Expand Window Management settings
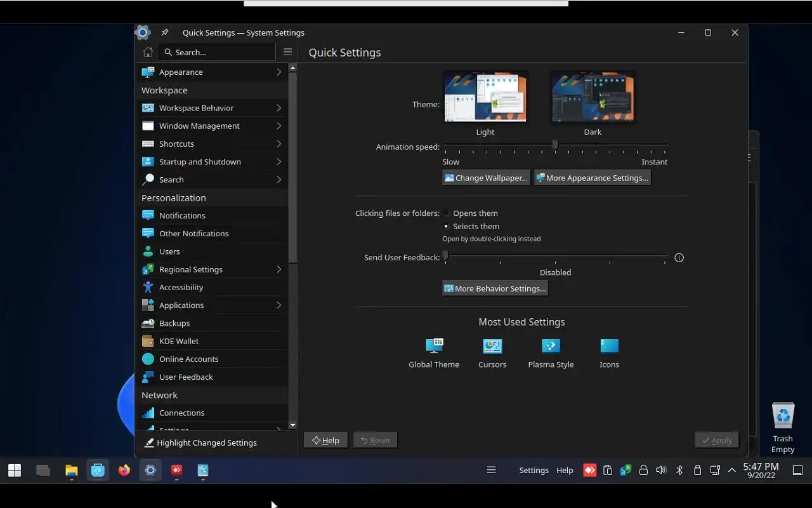The image size is (812, 508). click(211, 126)
